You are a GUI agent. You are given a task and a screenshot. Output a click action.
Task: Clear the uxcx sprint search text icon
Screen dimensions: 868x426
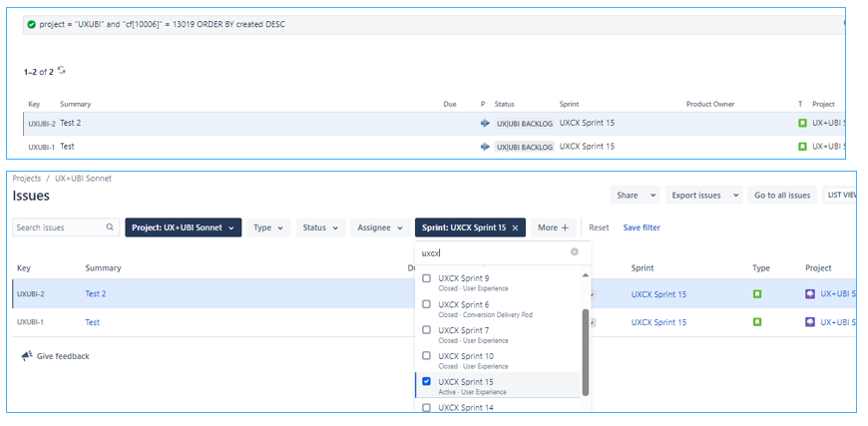(574, 251)
